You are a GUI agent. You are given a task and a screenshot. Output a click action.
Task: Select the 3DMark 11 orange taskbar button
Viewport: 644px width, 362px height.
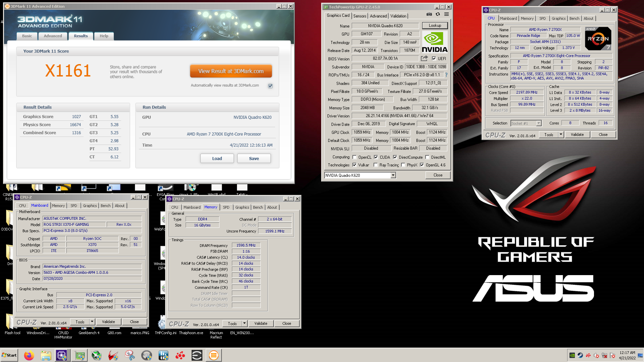click(214, 355)
